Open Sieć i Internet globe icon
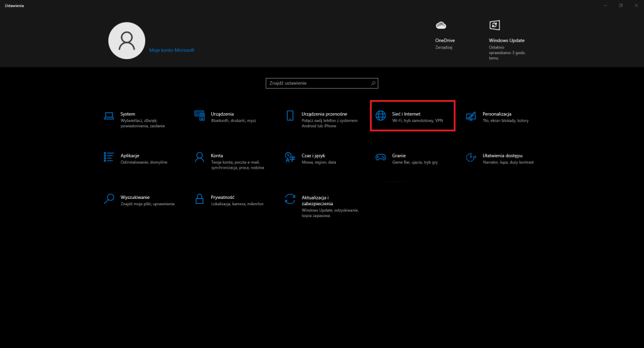The width and height of the screenshot is (644, 348). point(380,116)
